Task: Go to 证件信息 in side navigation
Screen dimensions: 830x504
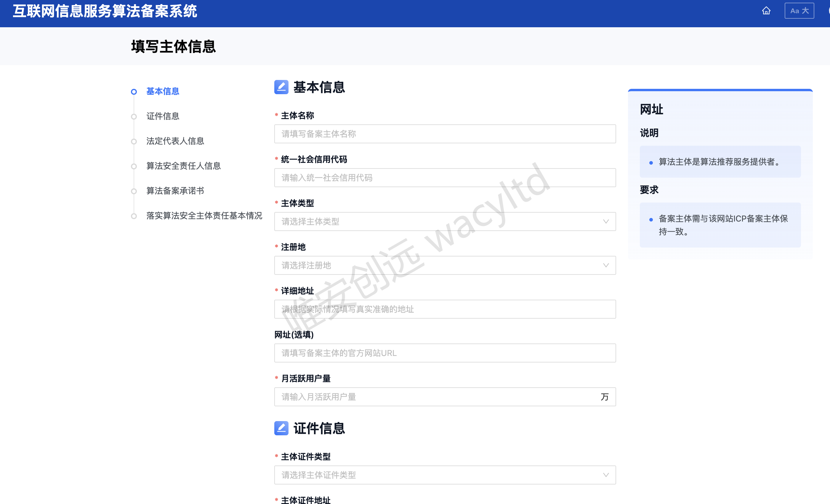Action: [163, 116]
